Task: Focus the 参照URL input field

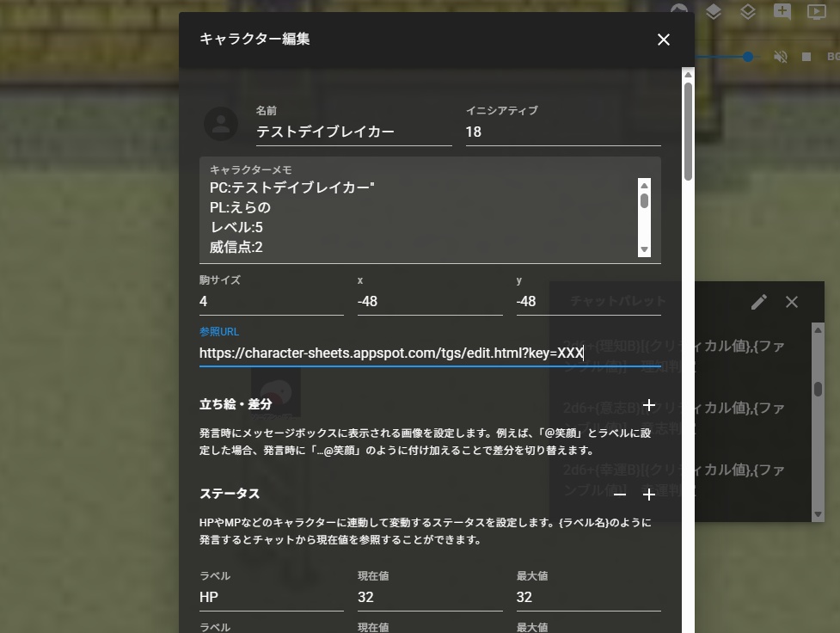Action: (x=387, y=354)
